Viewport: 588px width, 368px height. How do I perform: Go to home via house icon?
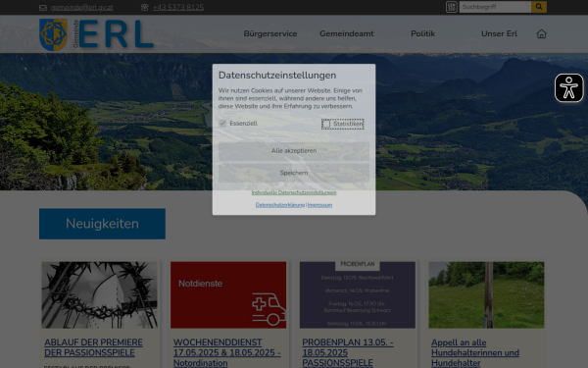tap(541, 33)
